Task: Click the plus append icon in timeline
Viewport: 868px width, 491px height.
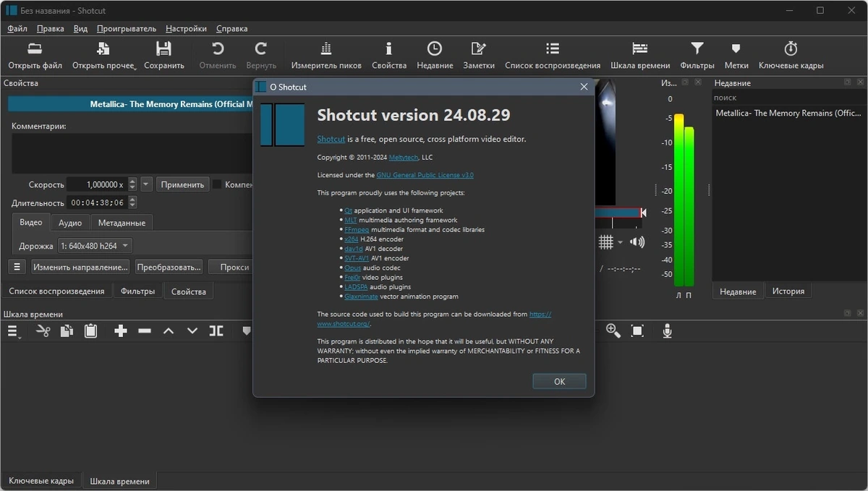Action: (121, 330)
